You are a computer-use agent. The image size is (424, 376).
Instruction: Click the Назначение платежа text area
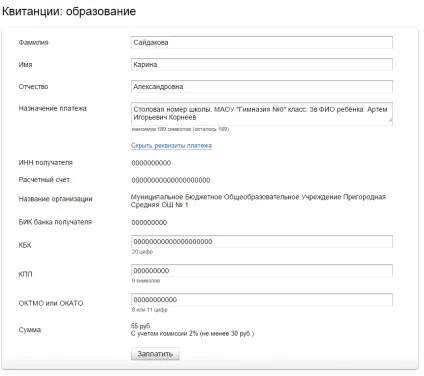[x=262, y=114]
